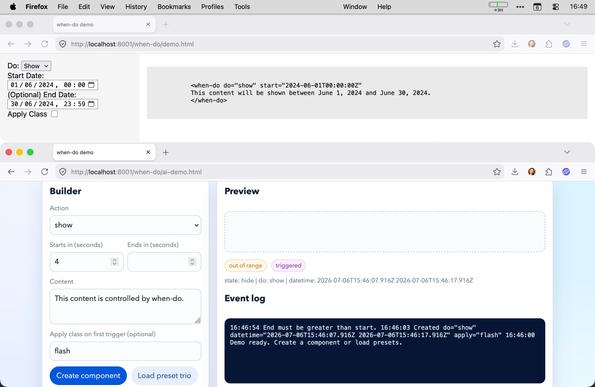This screenshot has height=387, width=595.
Task: Open the Action 'show' dropdown in Builder
Action: [125, 225]
